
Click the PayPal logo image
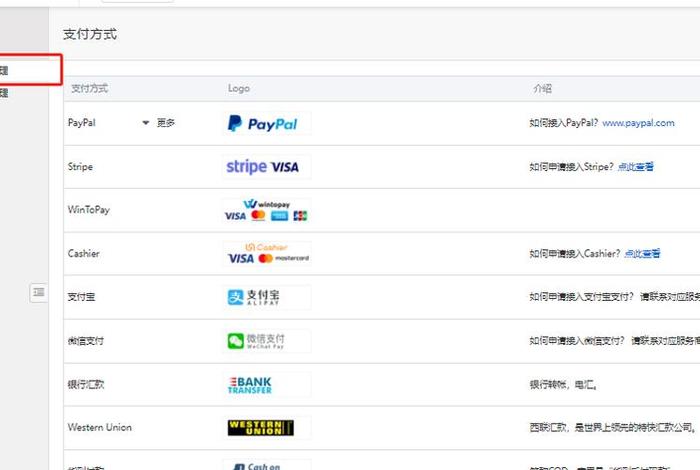pyautogui.click(x=267, y=123)
